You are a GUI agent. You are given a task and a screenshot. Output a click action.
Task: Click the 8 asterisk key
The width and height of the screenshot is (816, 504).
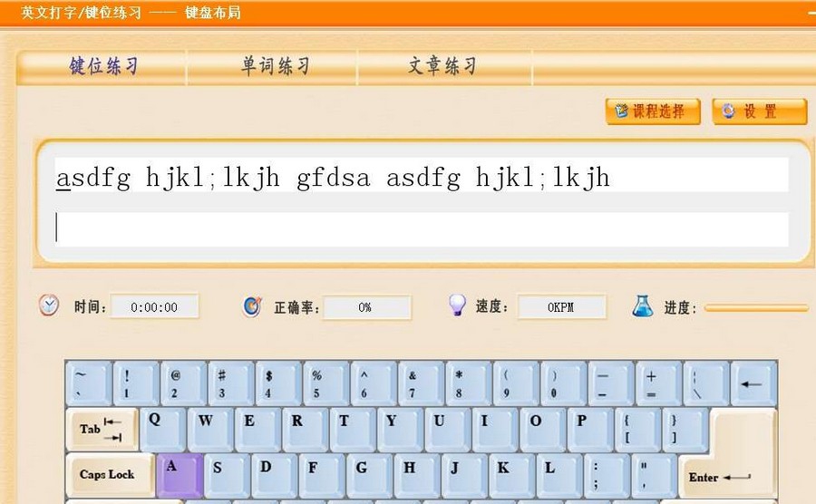click(x=469, y=383)
